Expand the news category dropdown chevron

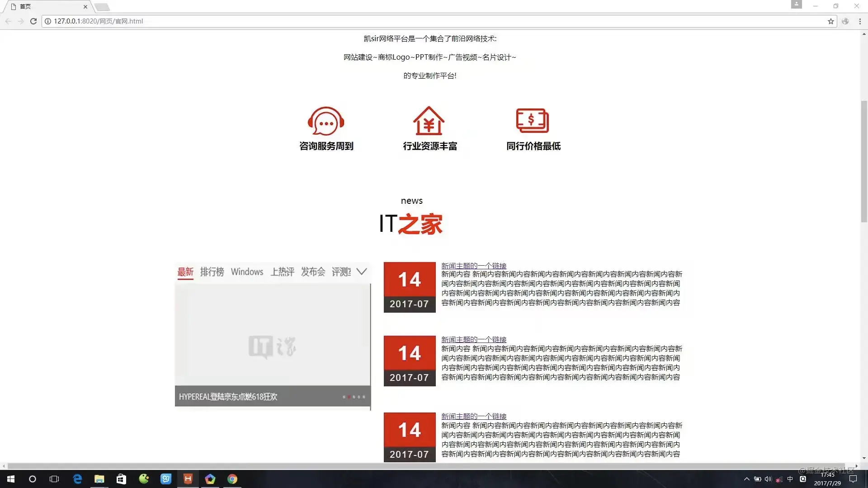361,272
